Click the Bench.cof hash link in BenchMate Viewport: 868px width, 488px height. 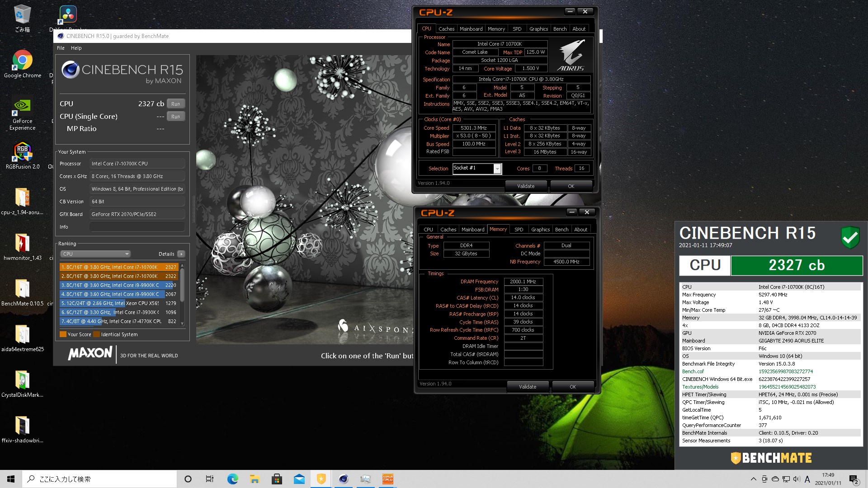[785, 371]
